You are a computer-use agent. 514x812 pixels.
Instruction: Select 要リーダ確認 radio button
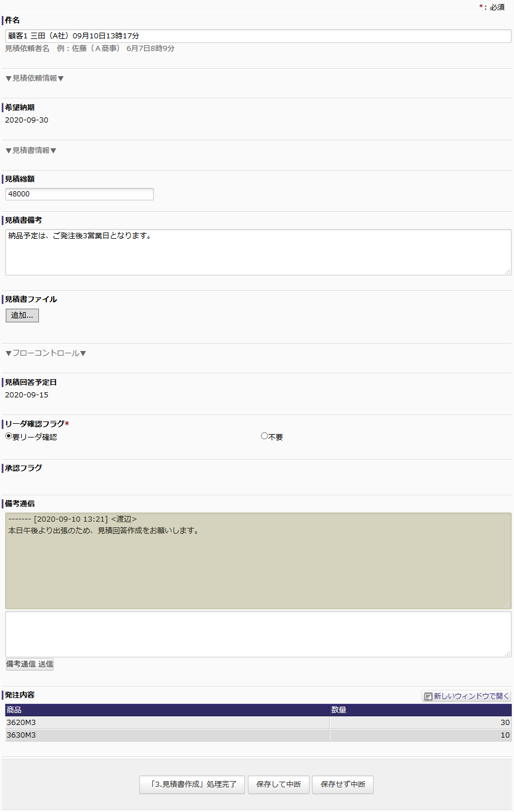[9, 436]
